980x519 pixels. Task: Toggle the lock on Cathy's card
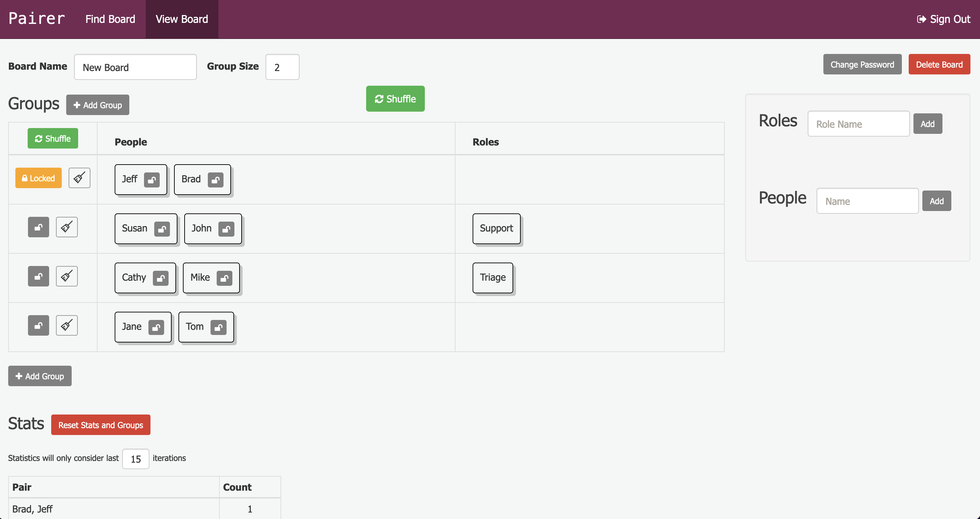(160, 278)
